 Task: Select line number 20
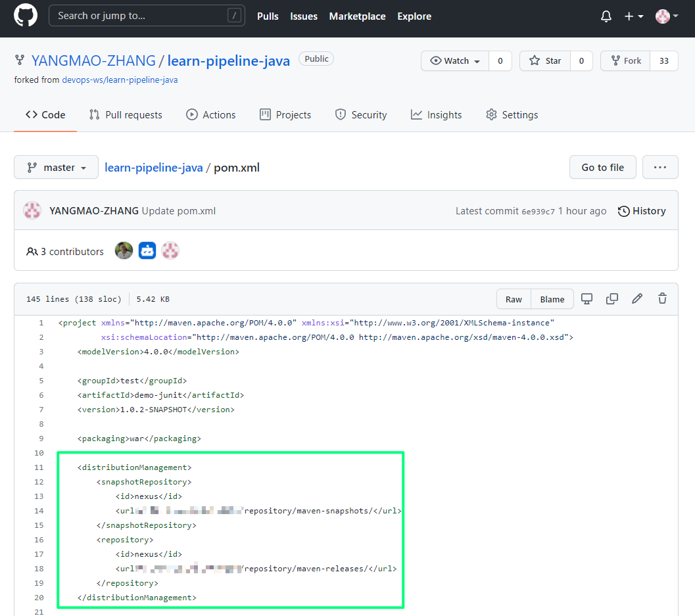pyautogui.click(x=39, y=598)
